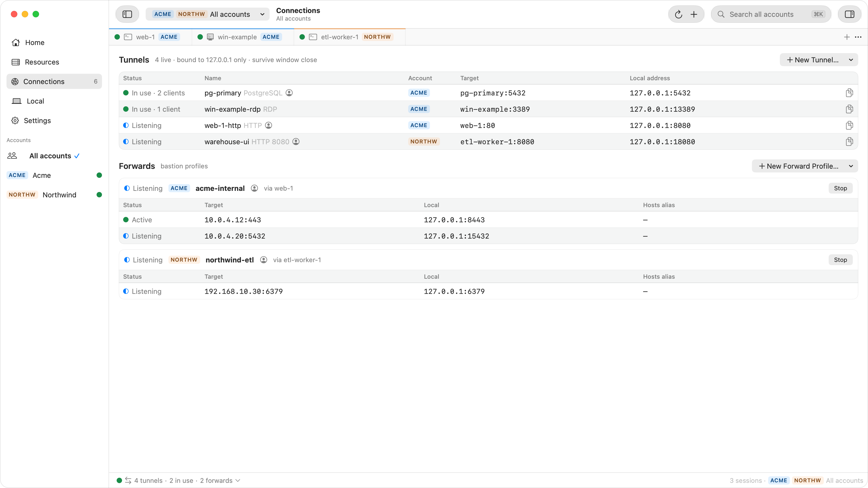Click the New Forward Profile button

tap(798, 166)
